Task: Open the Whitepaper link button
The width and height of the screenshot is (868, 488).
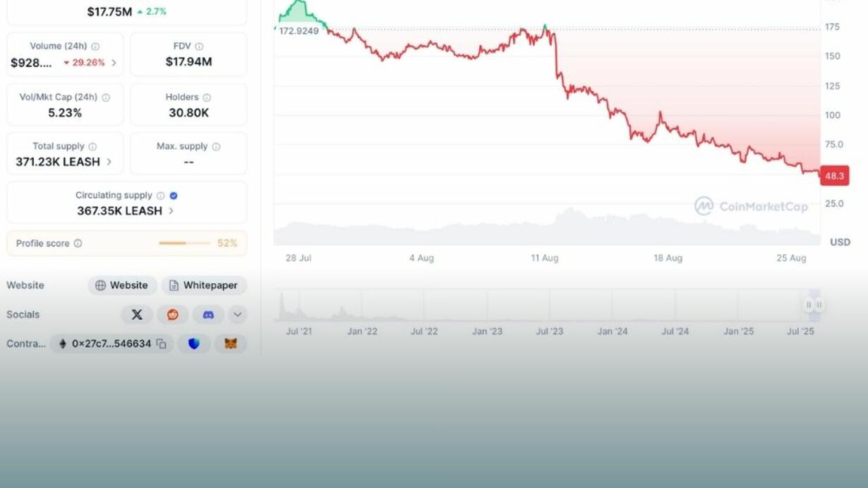Action: pyautogui.click(x=204, y=285)
